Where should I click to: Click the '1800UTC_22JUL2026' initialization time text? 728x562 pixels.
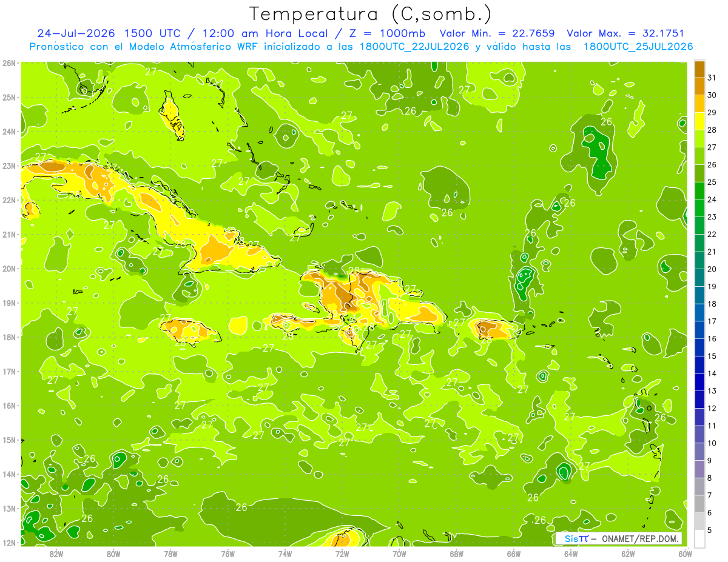(x=414, y=47)
